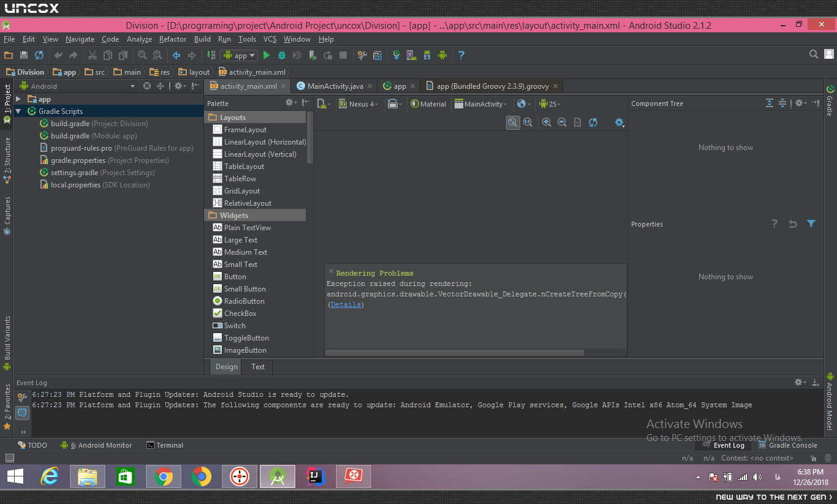837x504 pixels.
Task: Zoom in on the layout preview
Action: point(547,122)
